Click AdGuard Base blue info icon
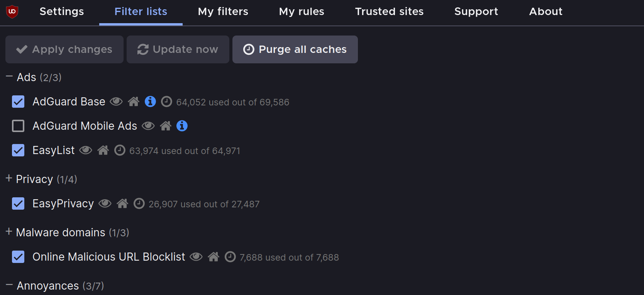 point(150,102)
